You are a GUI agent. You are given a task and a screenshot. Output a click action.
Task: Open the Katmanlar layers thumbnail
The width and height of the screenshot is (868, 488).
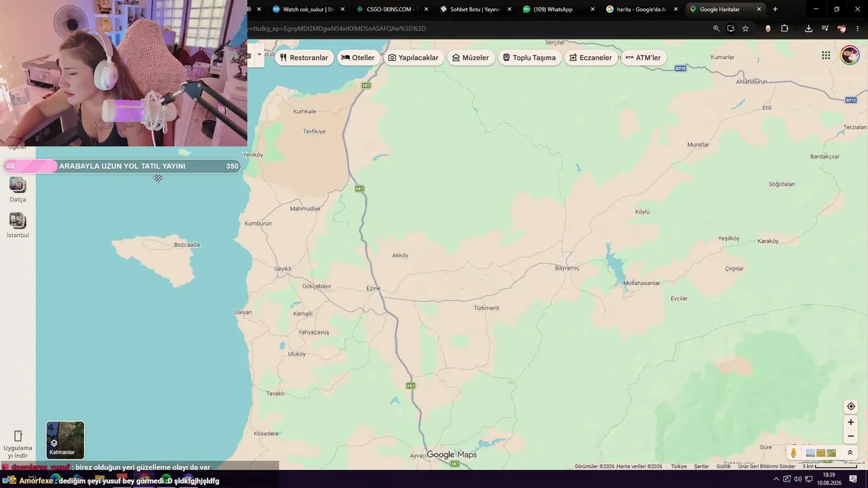[x=65, y=440]
